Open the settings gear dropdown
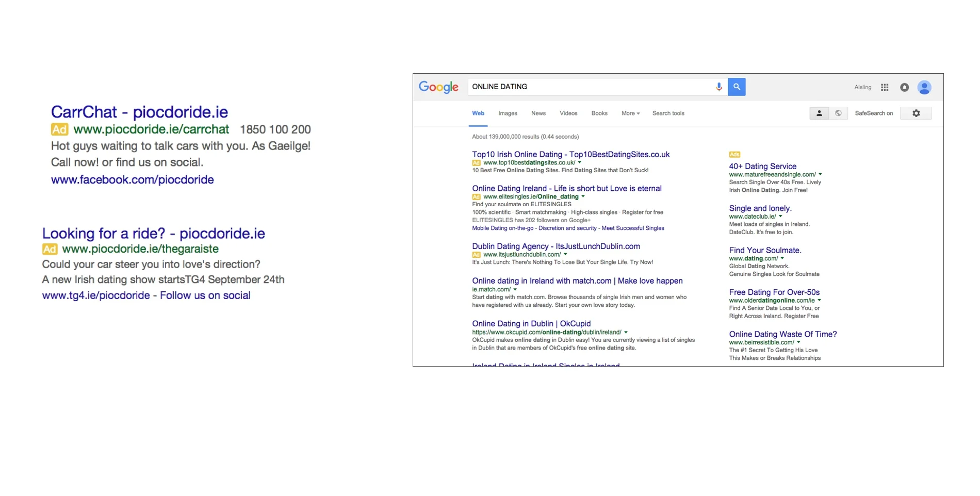 [916, 113]
